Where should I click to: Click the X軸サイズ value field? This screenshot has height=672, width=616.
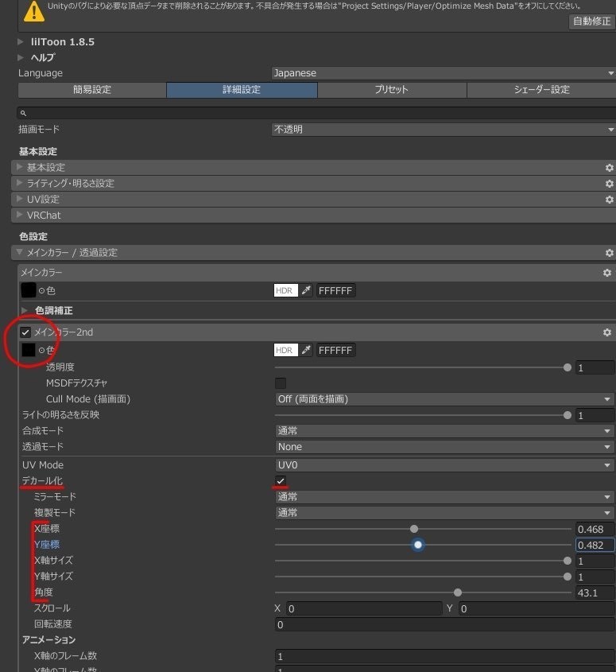595,561
